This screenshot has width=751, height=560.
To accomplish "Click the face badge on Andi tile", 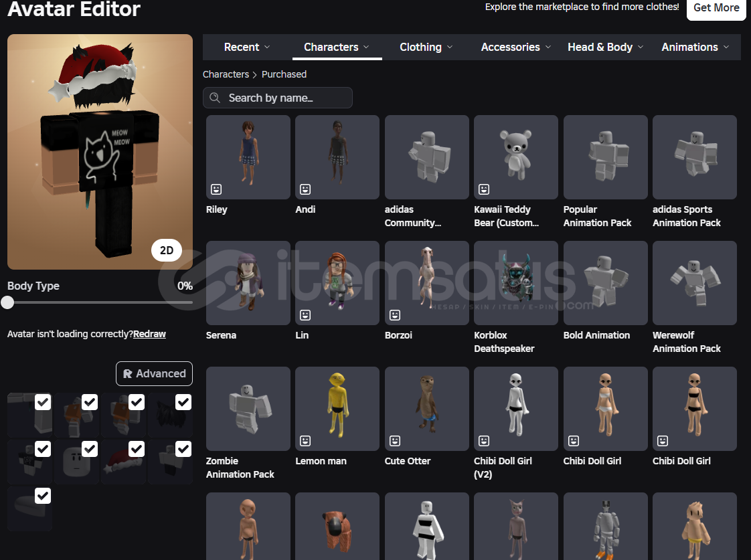I will [305, 189].
